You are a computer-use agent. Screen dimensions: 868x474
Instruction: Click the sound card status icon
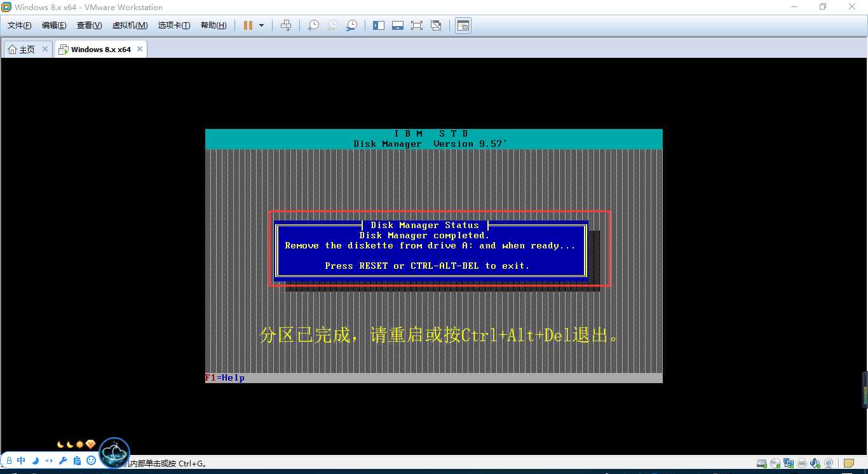pyautogui.click(x=815, y=463)
